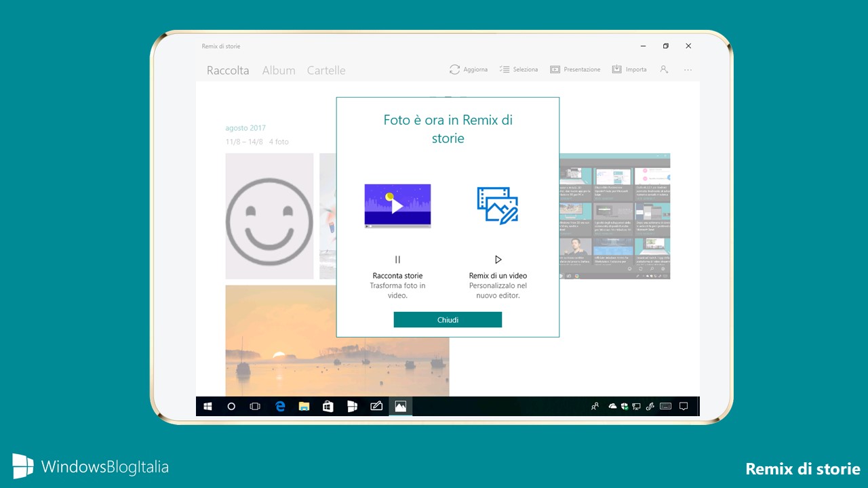868x488 pixels.
Task: Click the Chiudi button in dialog
Action: pyautogui.click(x=448, y=320)
